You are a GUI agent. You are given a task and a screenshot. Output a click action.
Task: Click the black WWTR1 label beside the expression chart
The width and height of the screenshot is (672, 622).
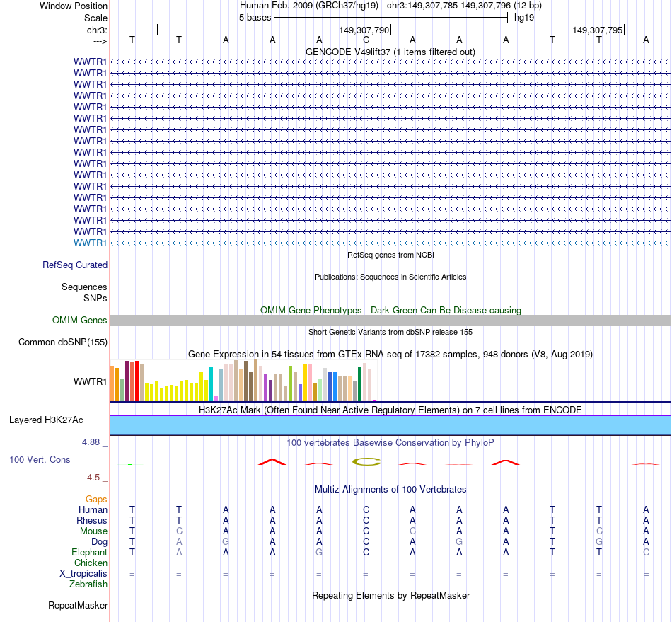point(90,381)
